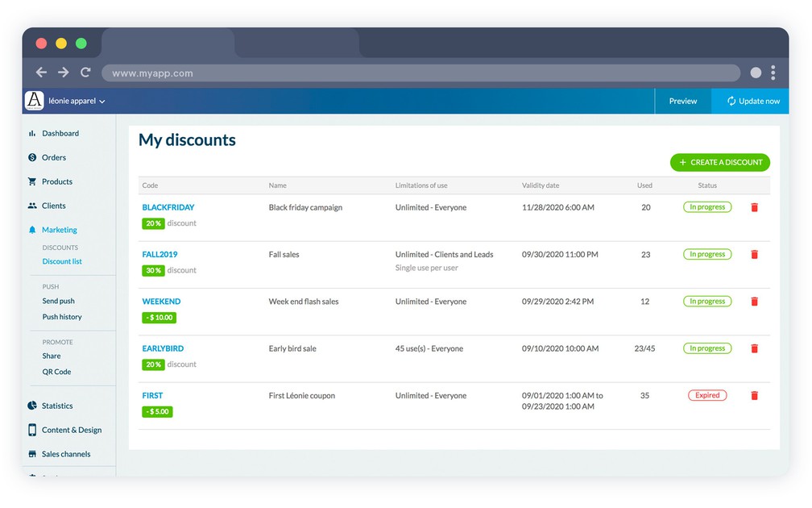This screenshot has height=508, width=812.
Task: Delete the EARLYBIRD discount with trash icon
Action: [x=755, y=348]
